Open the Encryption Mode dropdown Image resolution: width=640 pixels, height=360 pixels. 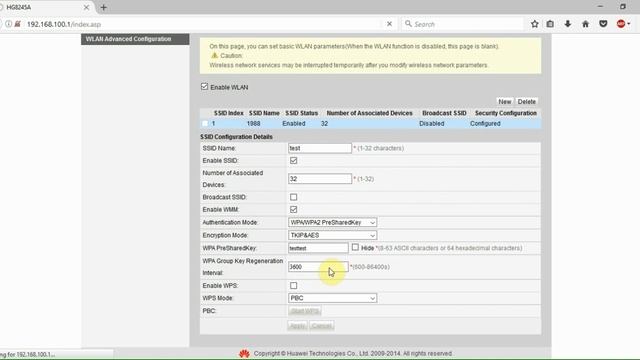coord(332,235)
